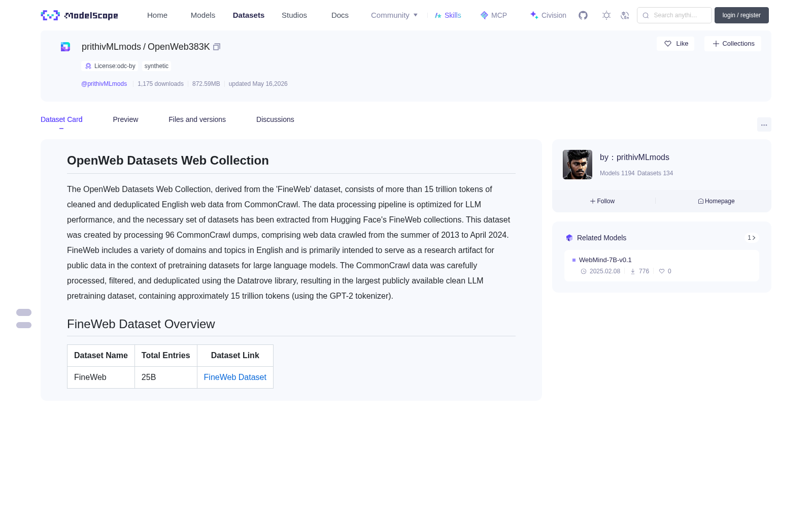Click the 'Models 1194' count text
812x508 pixels.
tap(617, 173)
